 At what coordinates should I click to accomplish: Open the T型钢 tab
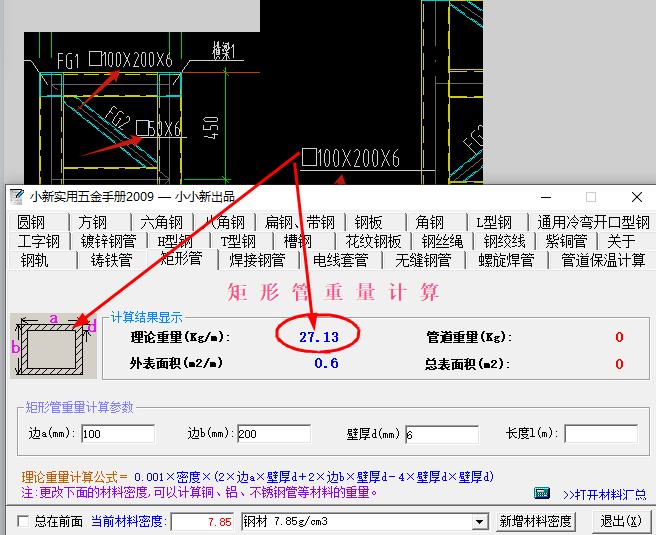(x=241, y=241)
